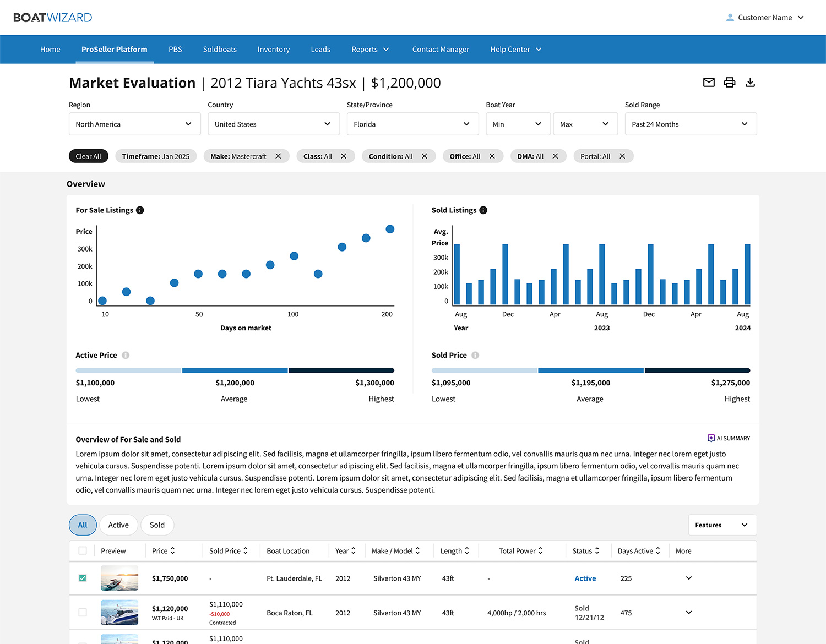
Task: Open the email/envelope icon to share evaluation
Action: (709, 82)
